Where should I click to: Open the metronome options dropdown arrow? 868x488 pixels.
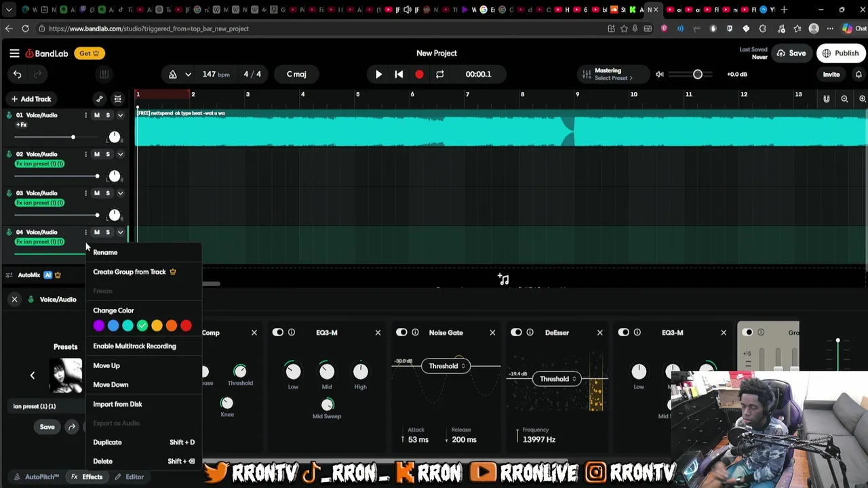(x=188, y=75)
